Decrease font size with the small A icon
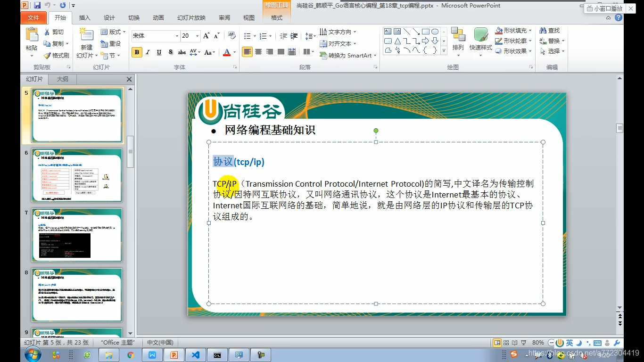The height and width of the screenshot is (362, 644). coord(217,36)
